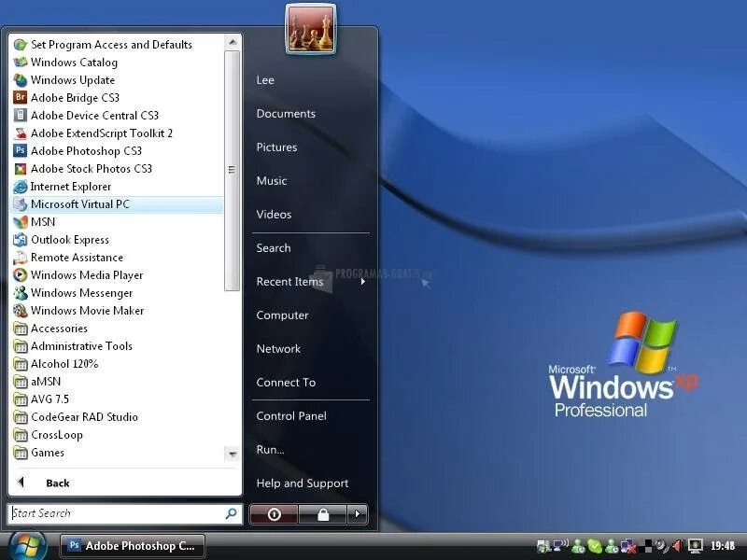Open Pictures from the right pane
This screenshot has height=560, width=747.
tap(276, 147)
